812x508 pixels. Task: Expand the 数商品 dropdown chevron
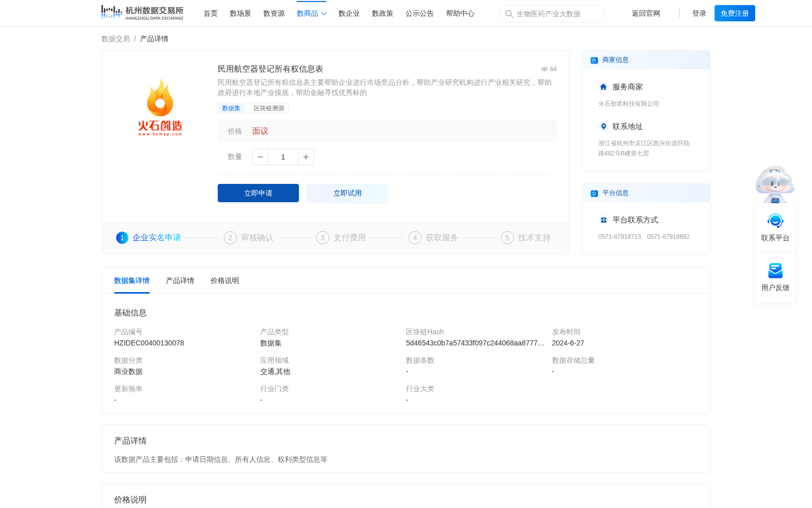tap(324, 14)
